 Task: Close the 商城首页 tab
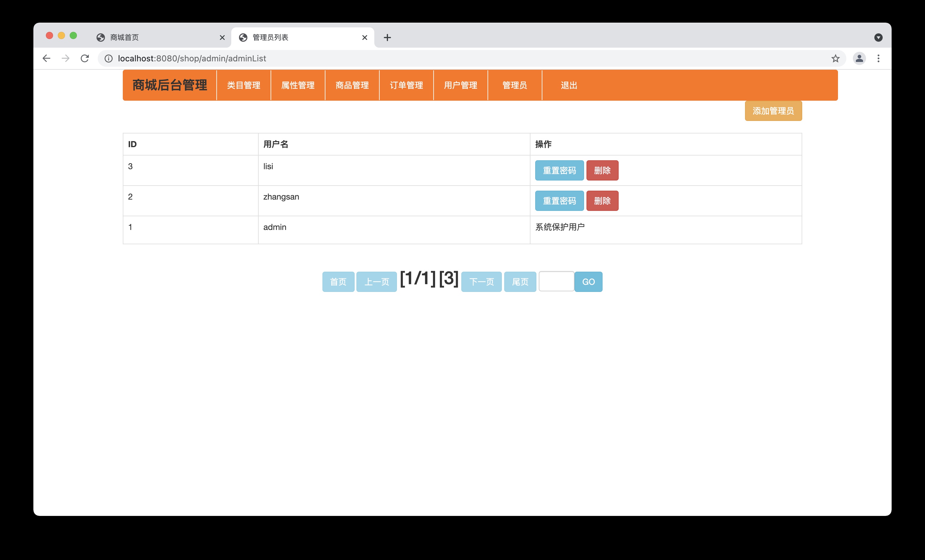tap(222, 38)
